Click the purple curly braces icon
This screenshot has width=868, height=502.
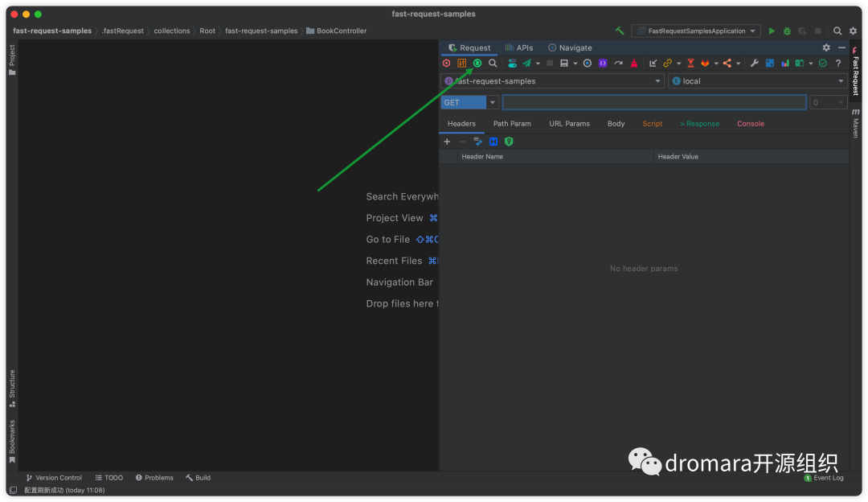click(x=603, y=64)
